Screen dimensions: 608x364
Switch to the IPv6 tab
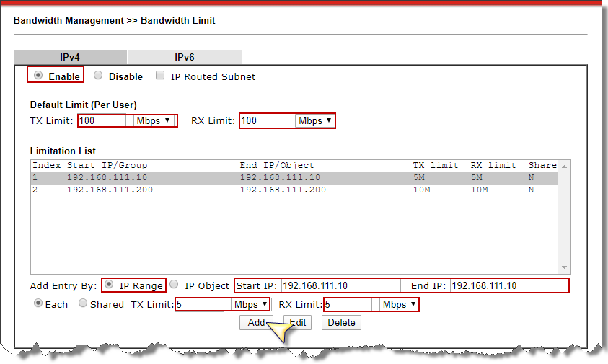(x=185, y=57)
